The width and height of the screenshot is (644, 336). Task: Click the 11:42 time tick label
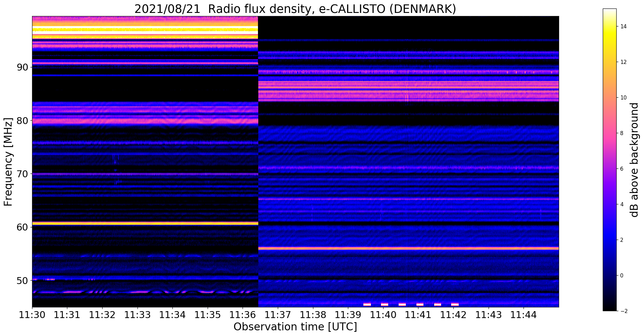(453, 315)
